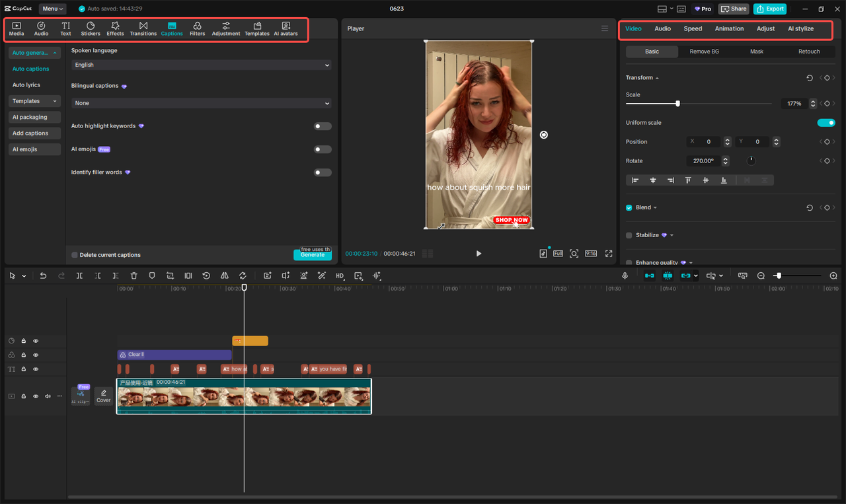Image resolution: width=846 pixels, height=504 pixels.
Task: Open the Spoken language dropdown showing English
Action: coord(200,65)
